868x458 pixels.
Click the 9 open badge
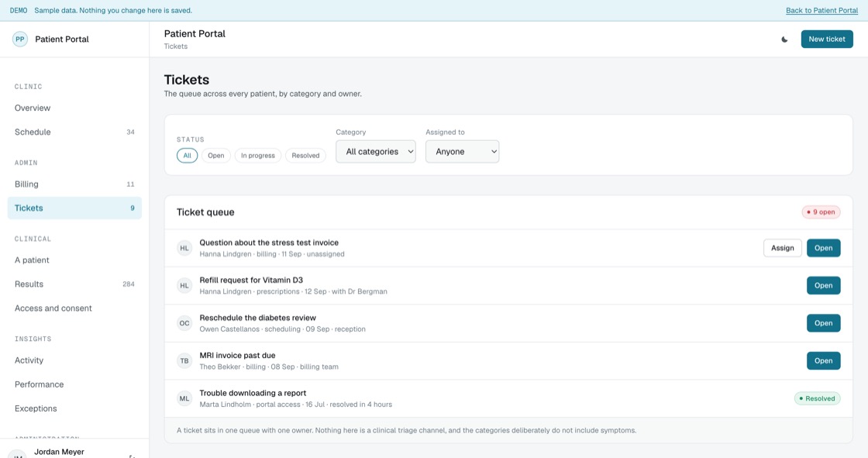[821, 212]
